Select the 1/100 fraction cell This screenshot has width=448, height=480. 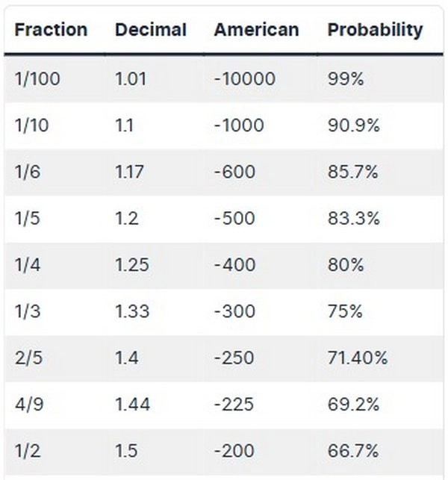tap(35, 78)
